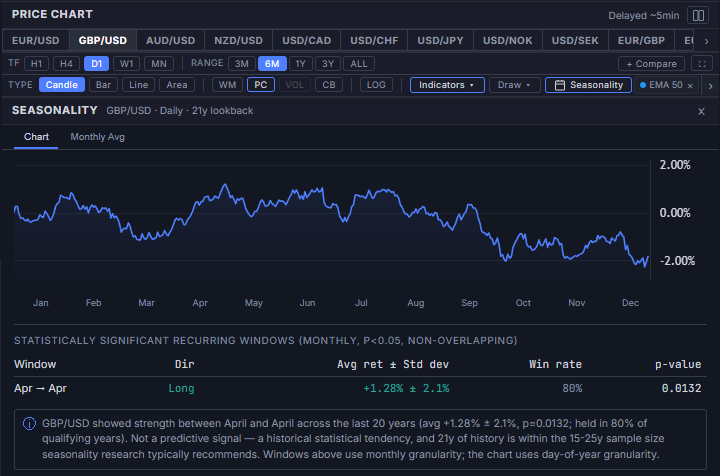Viewport: 720px width, 476px height.
Task: Switch to the NZD/USD pair
Action: 238,40
